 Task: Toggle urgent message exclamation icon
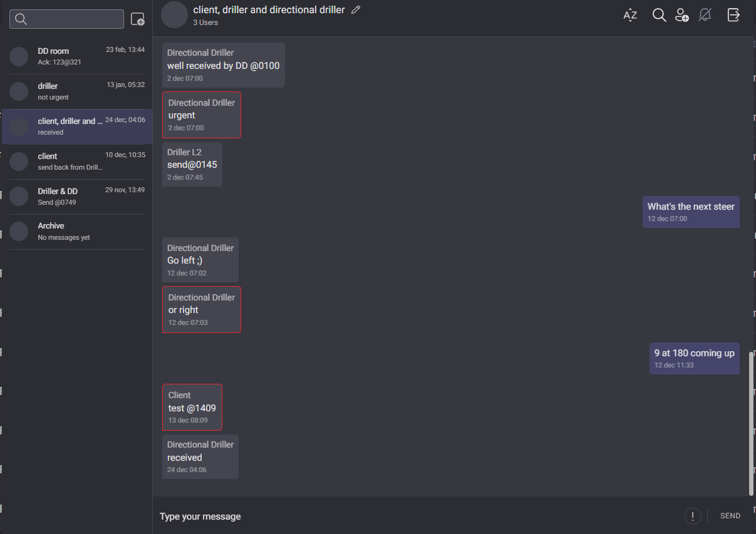pos(693,516)
